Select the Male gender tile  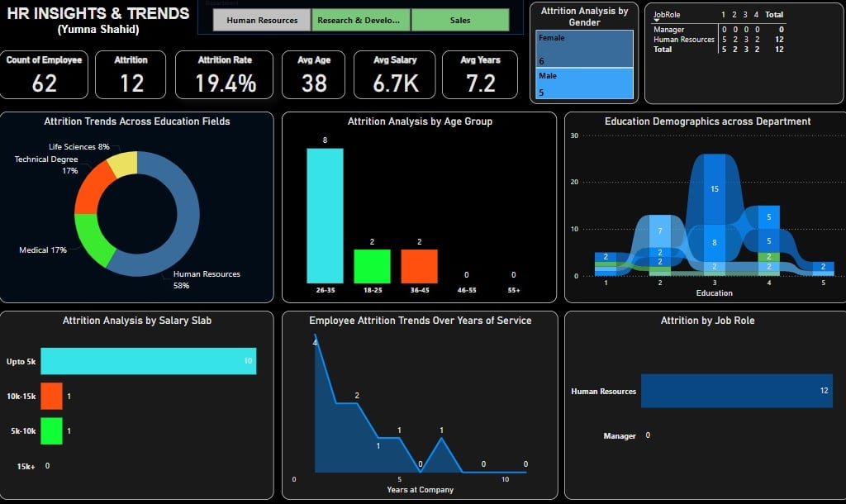584,83
